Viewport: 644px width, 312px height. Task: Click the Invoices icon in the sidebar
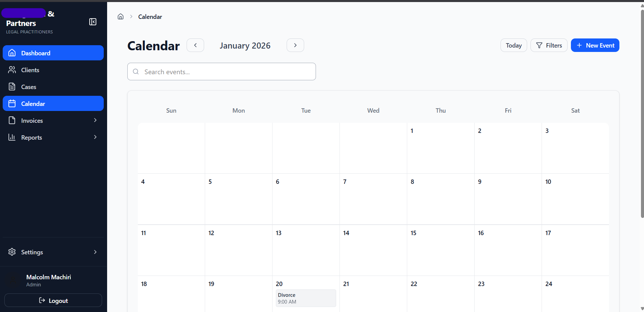click(x=12, y=120)
